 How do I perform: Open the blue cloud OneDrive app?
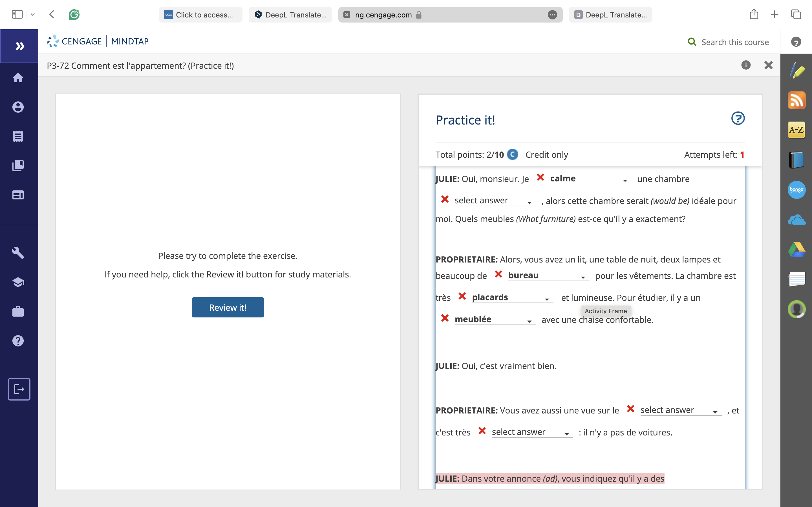point(796,220)
